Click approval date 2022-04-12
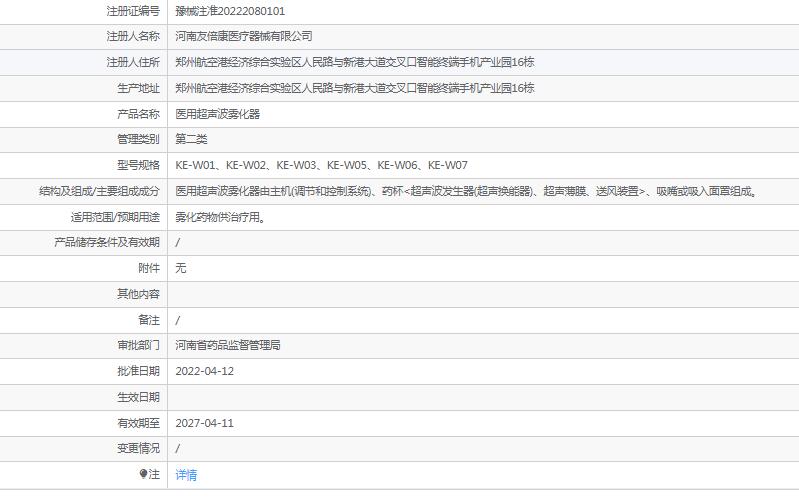799x497 pixels. click(204, 371)
